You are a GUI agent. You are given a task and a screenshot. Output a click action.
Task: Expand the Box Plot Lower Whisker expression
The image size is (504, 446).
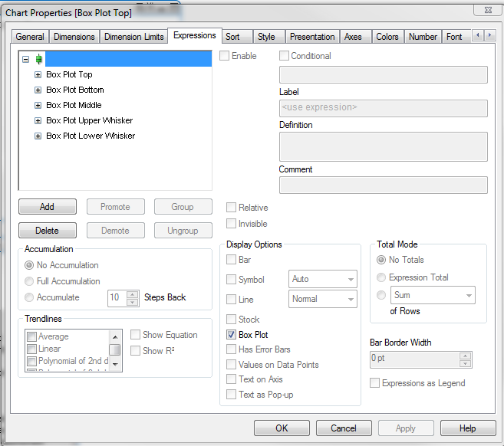click(x=38, y=136)
